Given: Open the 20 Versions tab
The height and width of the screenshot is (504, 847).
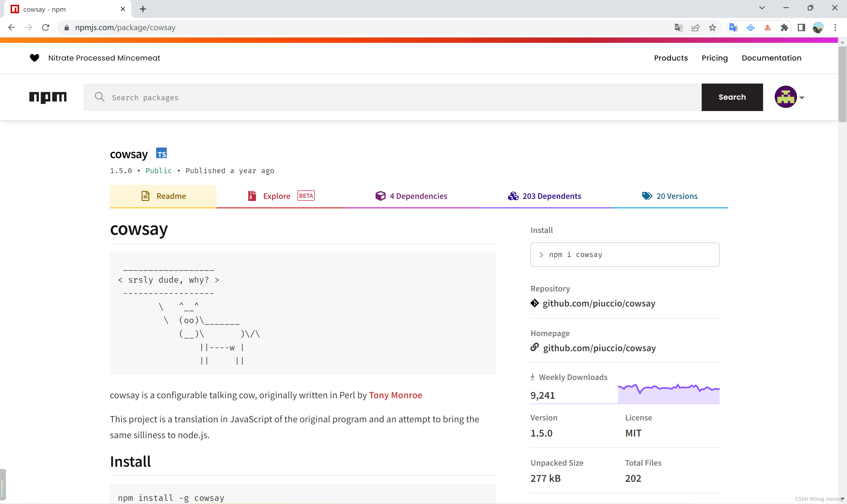Looking at the screenshot, I should [670, 196].
